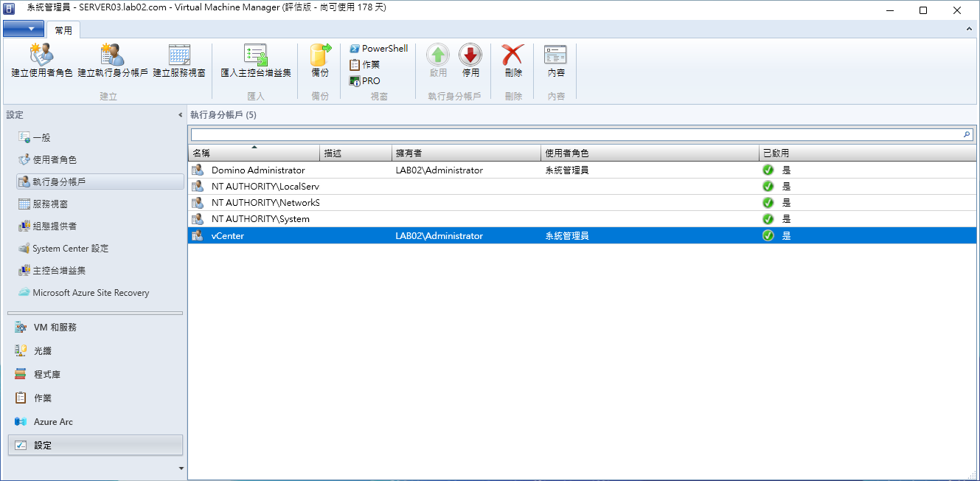The height and width of the screenshot is (481, 980).
Task: Collapse the 設定 navigation pane arrow
Action: [180, 115]
